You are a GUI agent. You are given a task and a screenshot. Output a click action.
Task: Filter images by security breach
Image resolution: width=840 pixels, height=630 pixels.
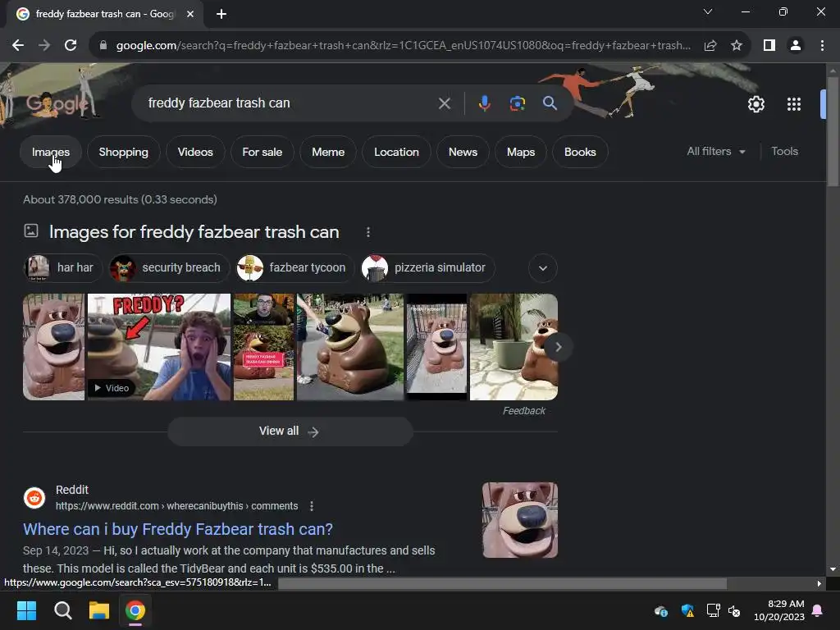pyautogui.click(x=169, y=268)
